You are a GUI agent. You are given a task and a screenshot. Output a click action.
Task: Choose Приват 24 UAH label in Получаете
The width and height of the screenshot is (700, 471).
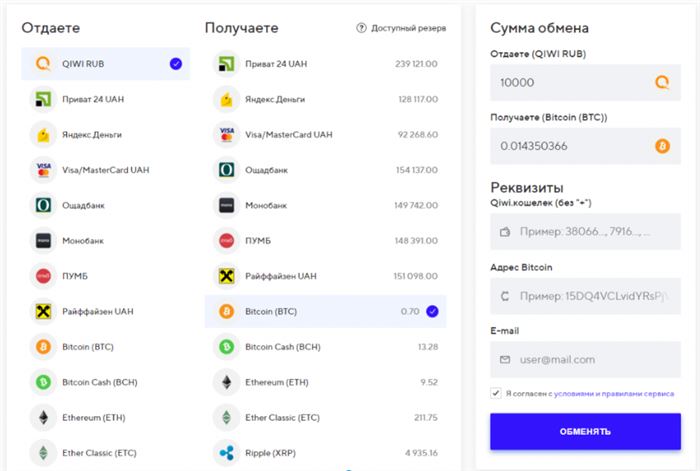tap(276, 64)
